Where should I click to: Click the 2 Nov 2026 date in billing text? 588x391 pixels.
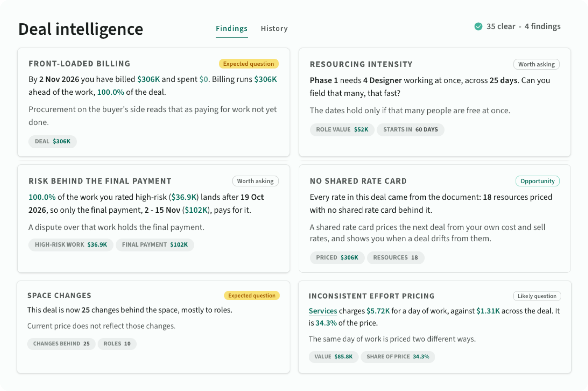(x=59, y=79)
